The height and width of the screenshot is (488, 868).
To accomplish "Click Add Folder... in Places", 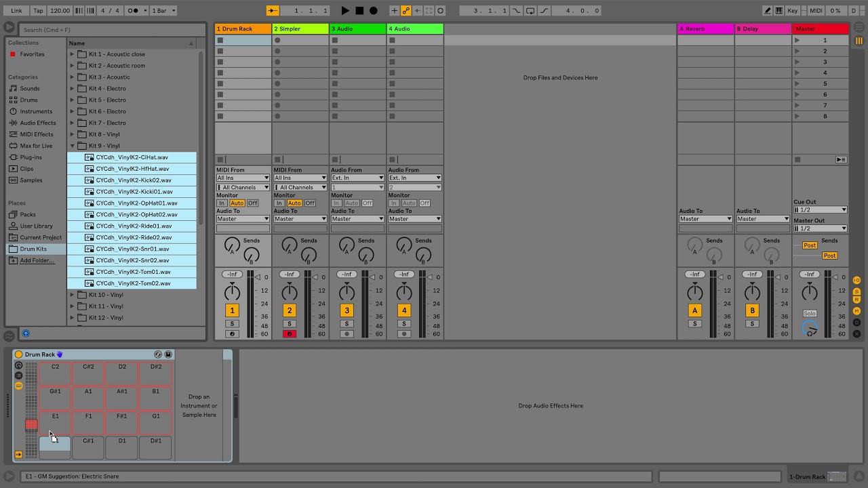I will tap(37, 261).
